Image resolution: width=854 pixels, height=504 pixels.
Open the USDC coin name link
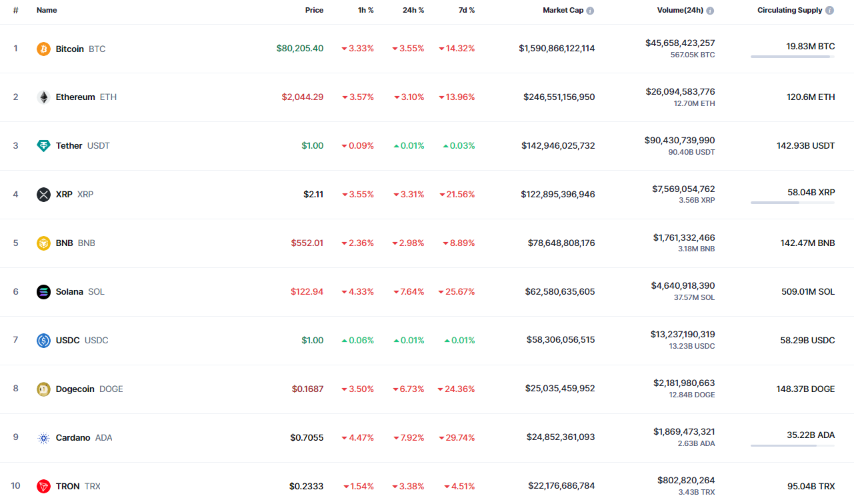pos(67,341)
